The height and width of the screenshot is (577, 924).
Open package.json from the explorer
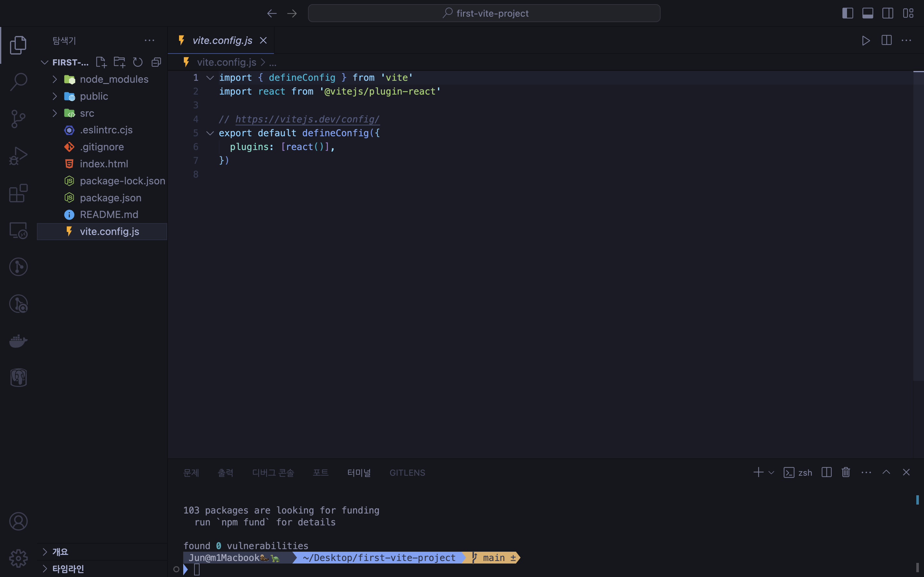[110, 198]
